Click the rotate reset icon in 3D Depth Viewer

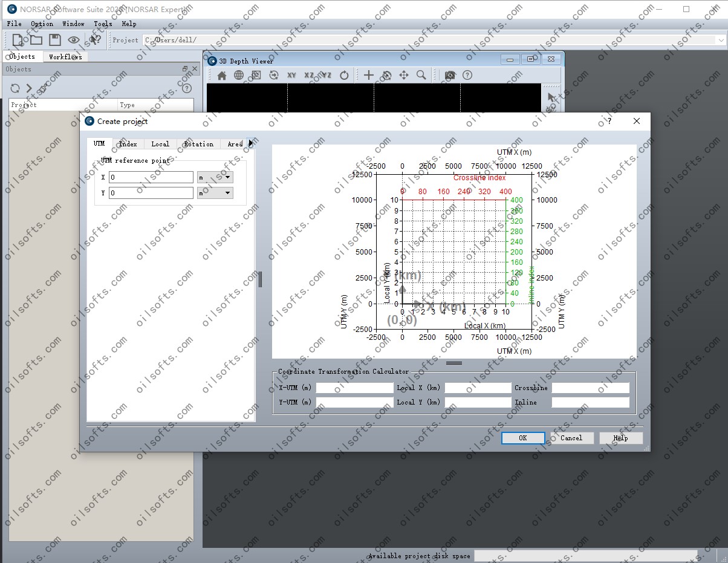click(344, 75)
